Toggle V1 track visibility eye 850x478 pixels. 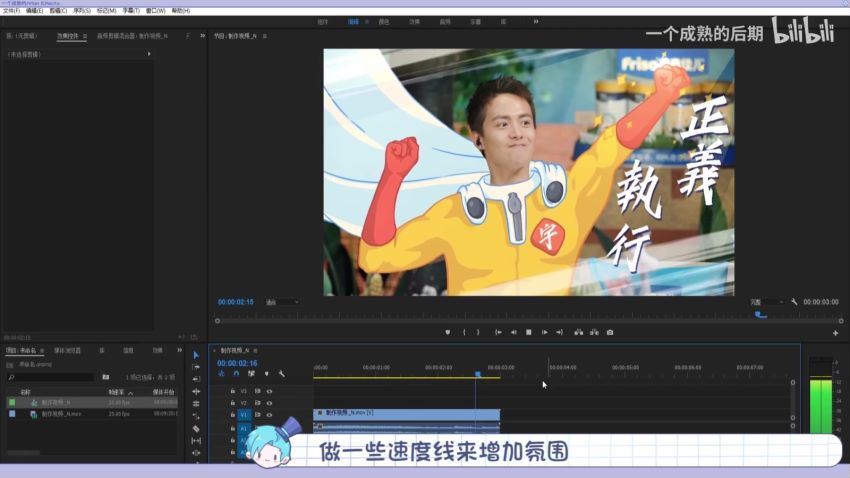tap(269, 415)
